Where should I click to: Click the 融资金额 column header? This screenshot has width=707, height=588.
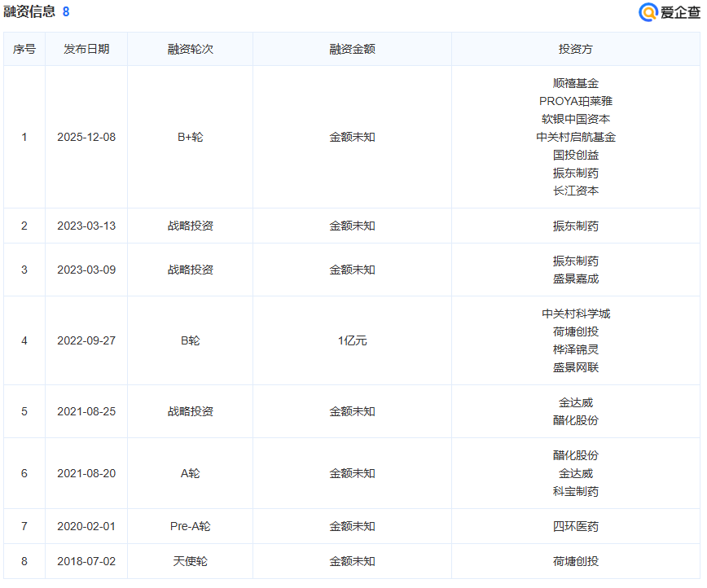point(352,49)
